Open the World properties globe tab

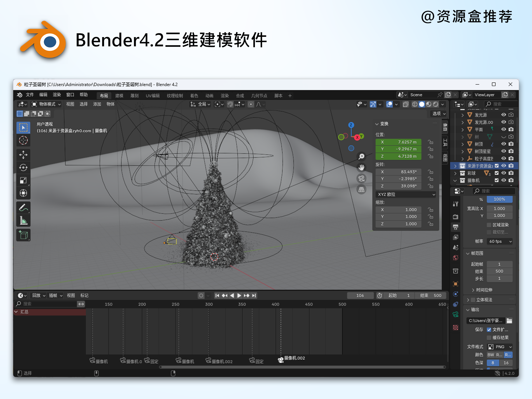point(455,258)
